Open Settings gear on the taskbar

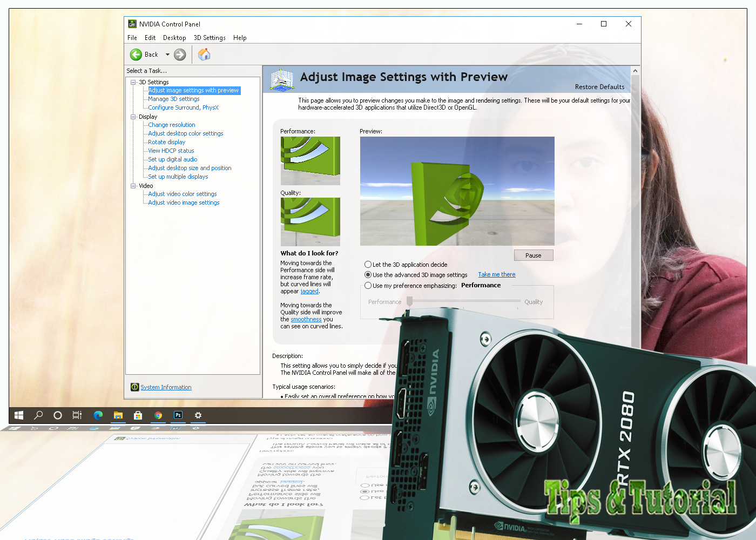198,415
